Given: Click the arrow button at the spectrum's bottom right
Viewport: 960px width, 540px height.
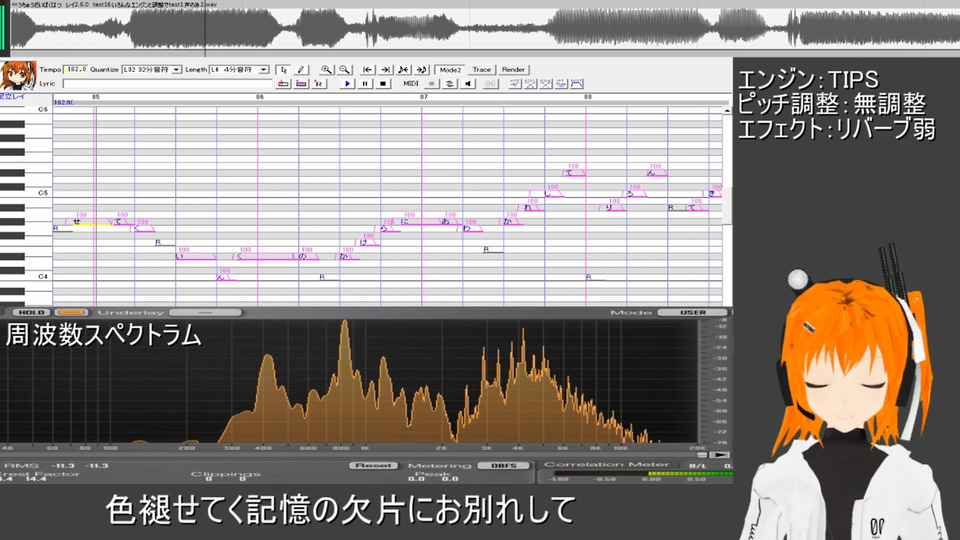Looking at the screenshot, I should (721, 455).
